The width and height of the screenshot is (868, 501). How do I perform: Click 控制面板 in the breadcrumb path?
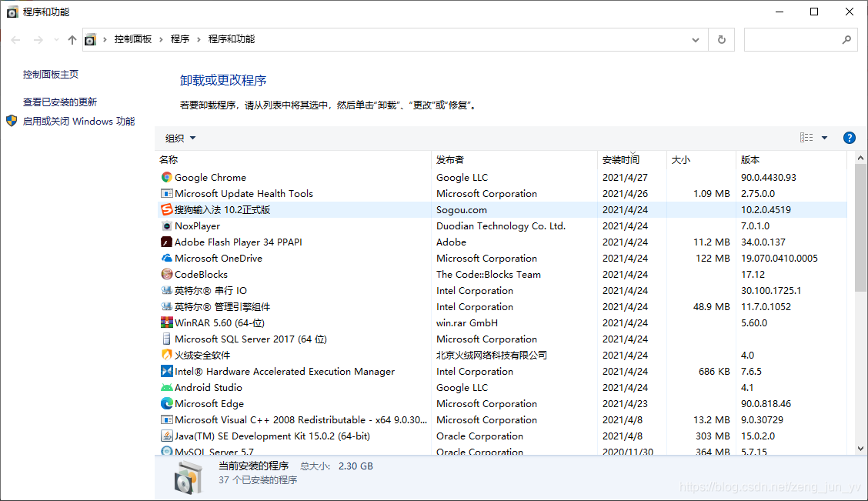tap(133, 39)
